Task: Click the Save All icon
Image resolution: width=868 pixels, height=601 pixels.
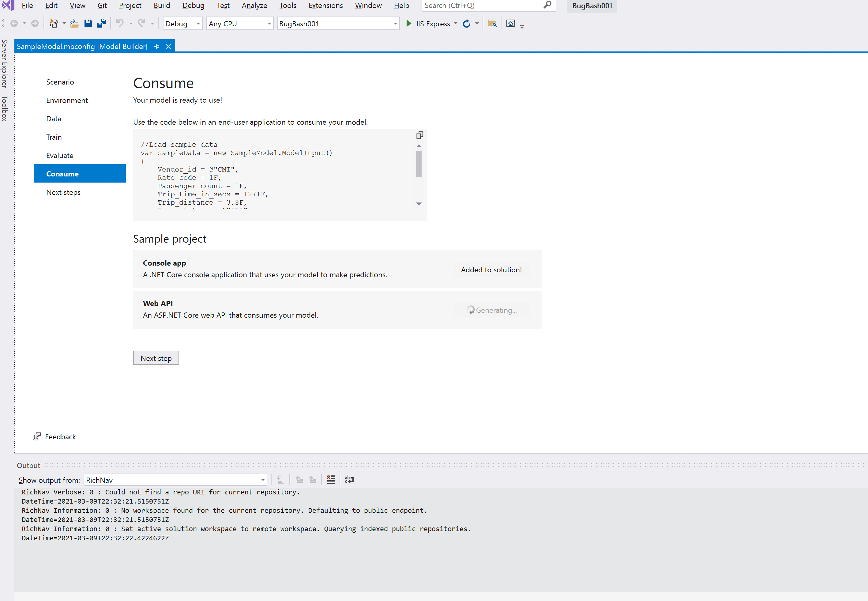Action: (x=101, y=23)
